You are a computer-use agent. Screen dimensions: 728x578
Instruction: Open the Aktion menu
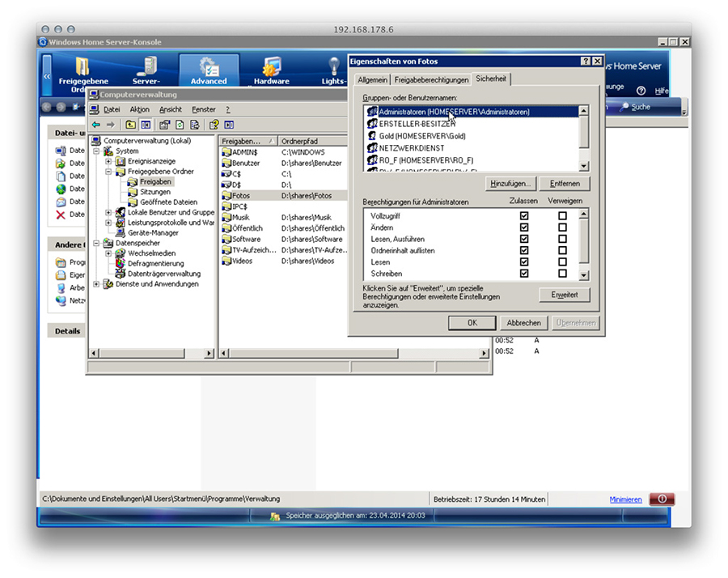139,109
